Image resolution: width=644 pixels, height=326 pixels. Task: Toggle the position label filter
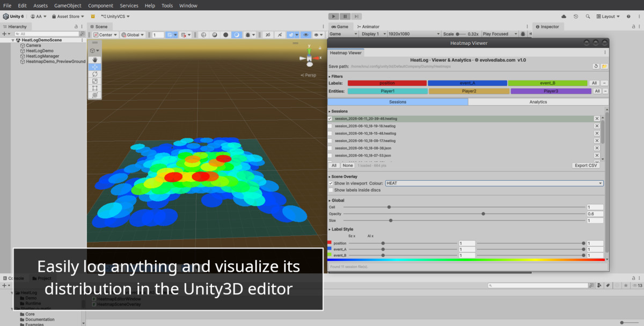click(x=387, y=83)
